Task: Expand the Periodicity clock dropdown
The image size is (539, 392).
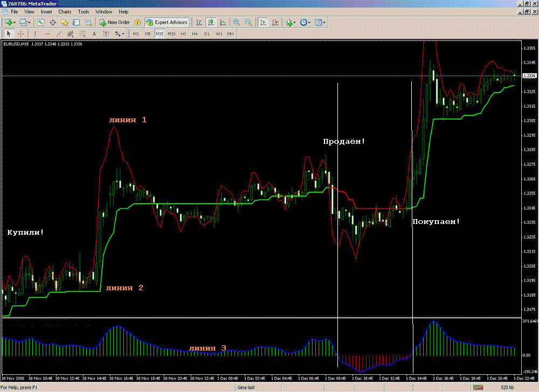Action: pyautogui.click(x=309, y=23)
